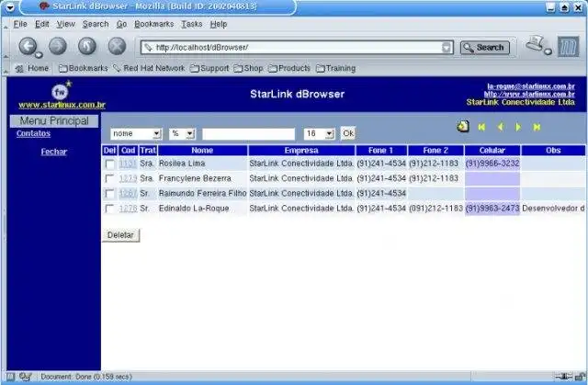Screen dimensions: 588x385
Task: Go to the previous page of records
Action: tap(500, 127)
